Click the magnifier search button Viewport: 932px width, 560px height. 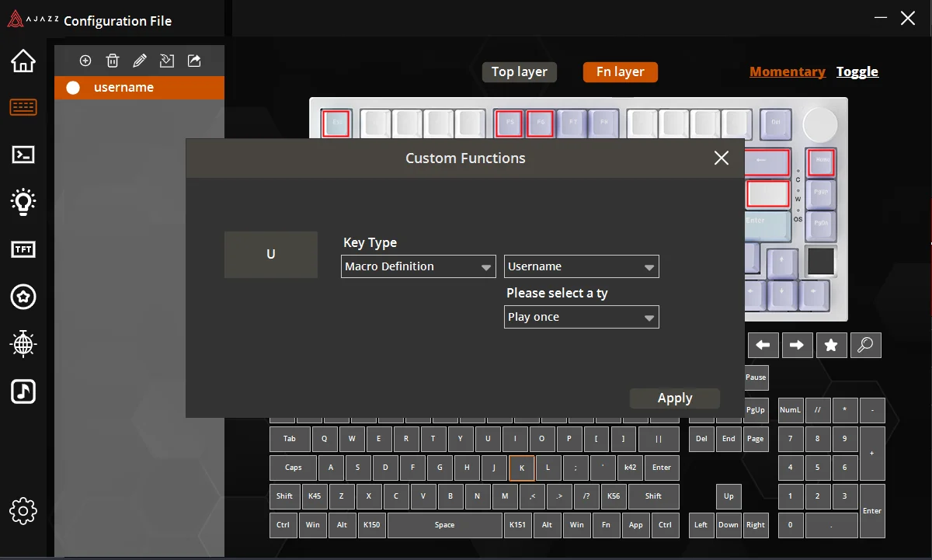(865, 346)
